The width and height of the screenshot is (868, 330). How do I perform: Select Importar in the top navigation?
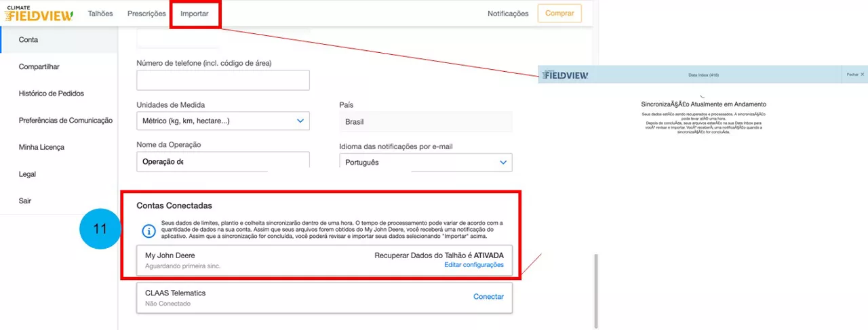click(x=195, y=14)
